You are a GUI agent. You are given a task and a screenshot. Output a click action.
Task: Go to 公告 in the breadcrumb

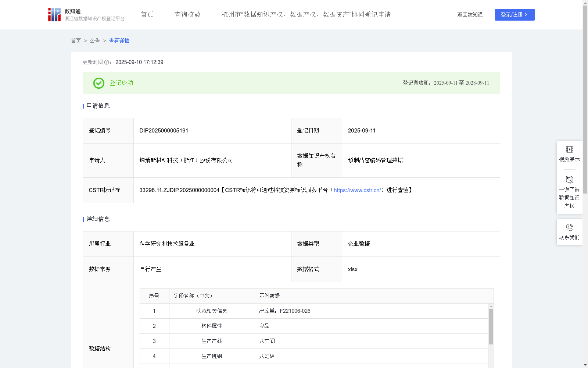click(95, 41)
